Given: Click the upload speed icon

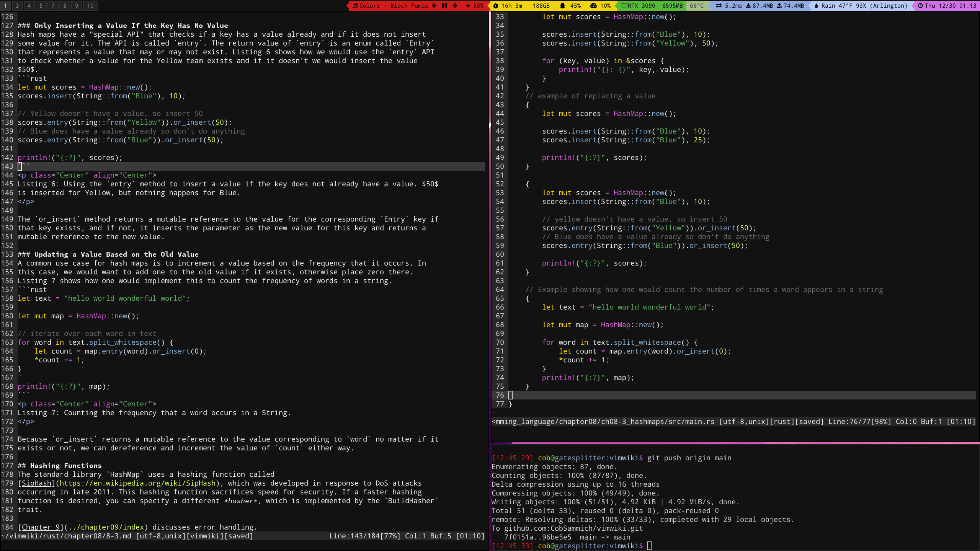Looking at the screenshot, I should pos(779,5).
